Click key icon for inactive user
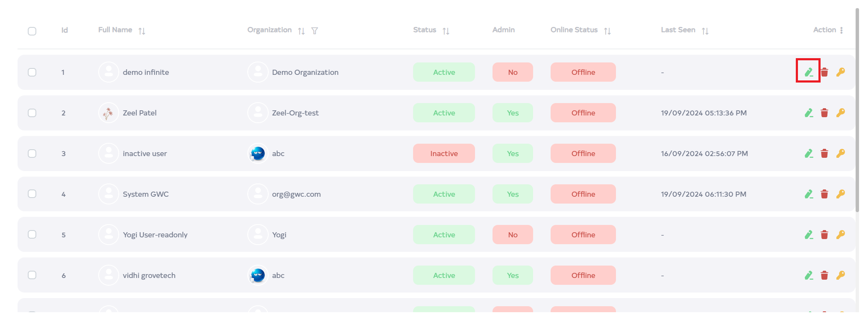 tap(840, 154)
